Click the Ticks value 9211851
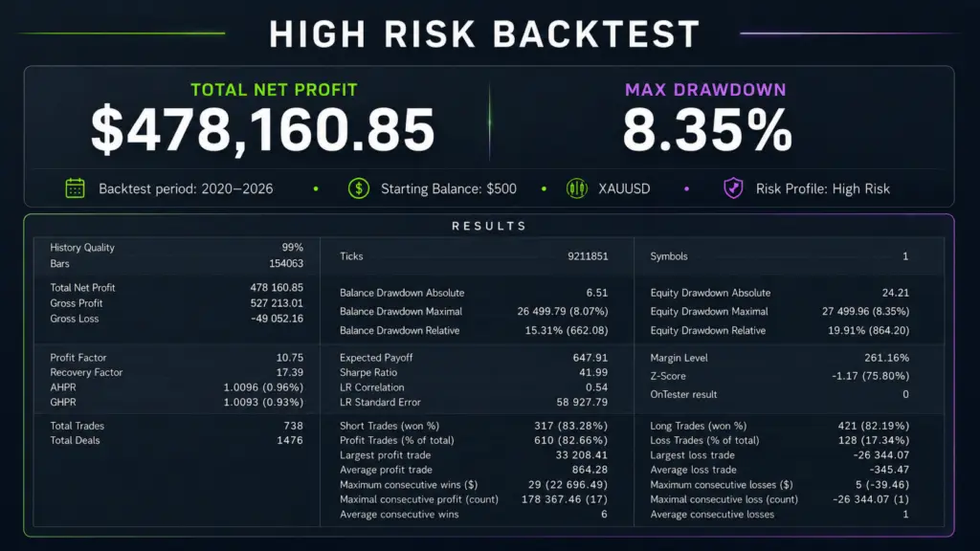Screen dimensions: 980x551 point(588,256)
